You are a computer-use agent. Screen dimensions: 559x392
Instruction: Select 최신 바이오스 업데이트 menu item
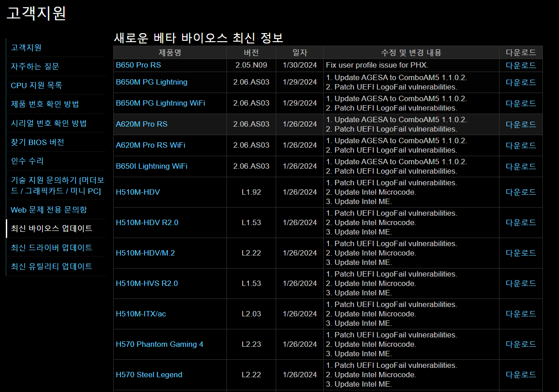[x=51, y=228]
